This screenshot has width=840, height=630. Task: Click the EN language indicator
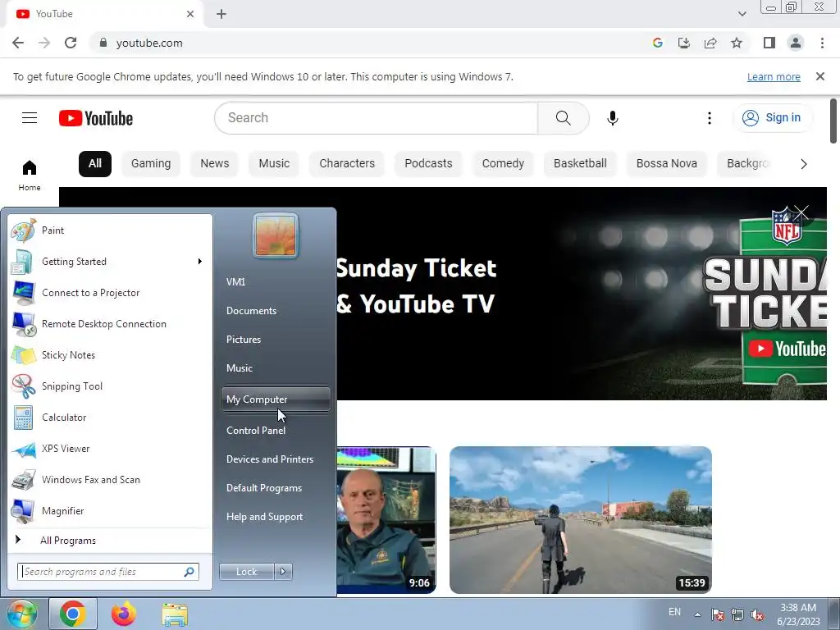click(x=674, y=612)
